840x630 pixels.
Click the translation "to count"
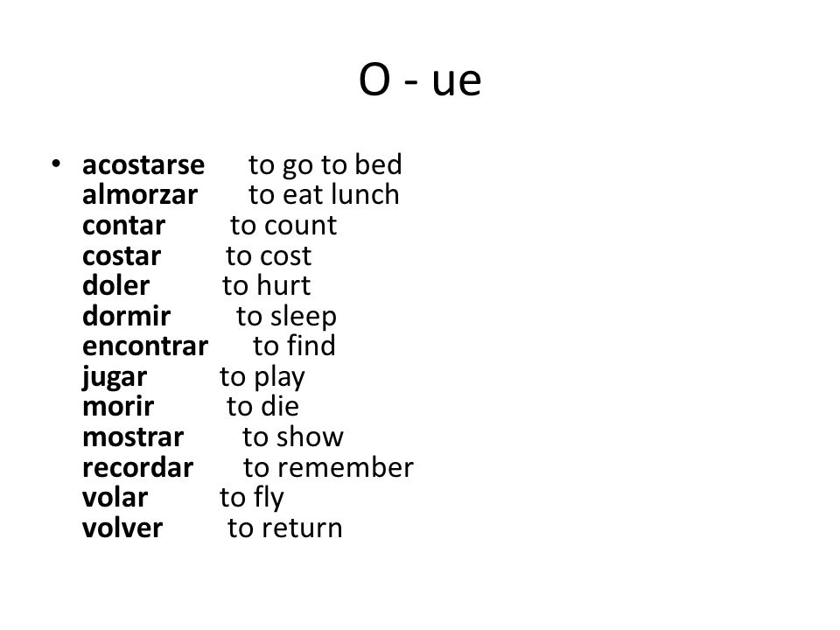click(283, 226)
